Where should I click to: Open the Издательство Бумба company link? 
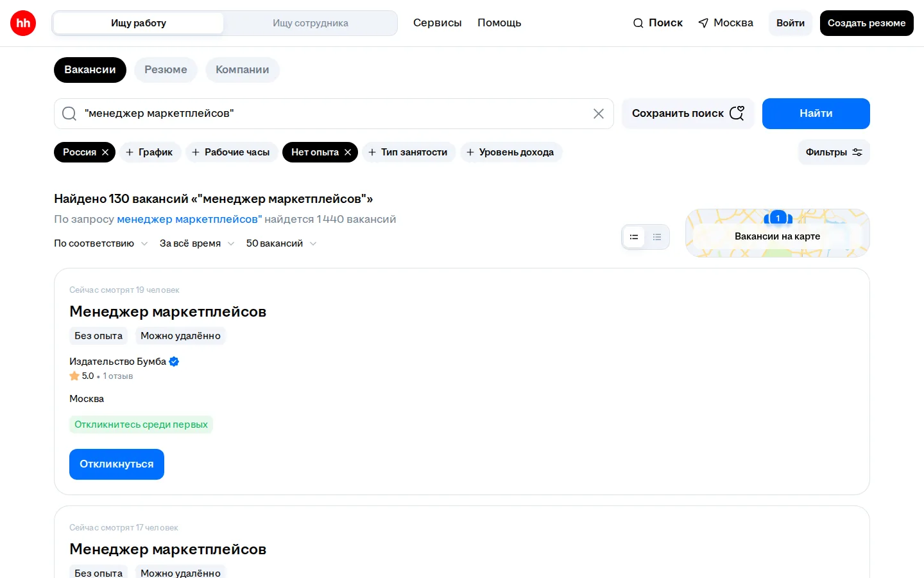point(117,362)
